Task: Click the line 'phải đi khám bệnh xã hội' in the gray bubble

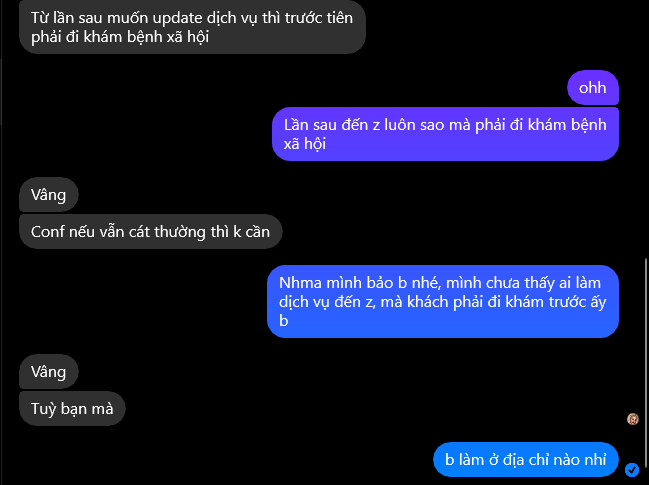Action: (x=120, y=37)
